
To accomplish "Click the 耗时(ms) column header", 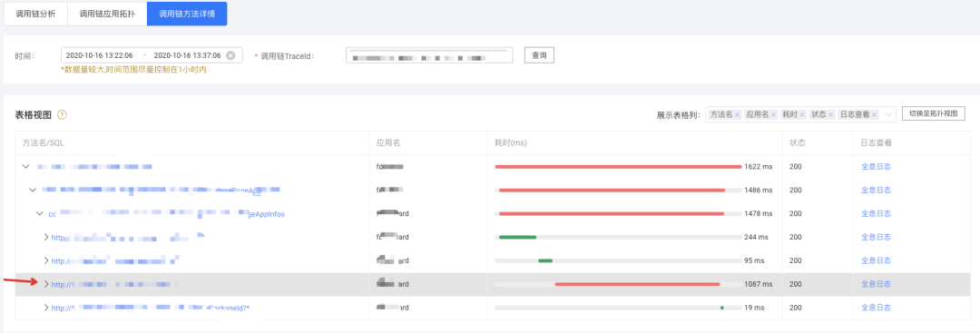I will (511, 143).
